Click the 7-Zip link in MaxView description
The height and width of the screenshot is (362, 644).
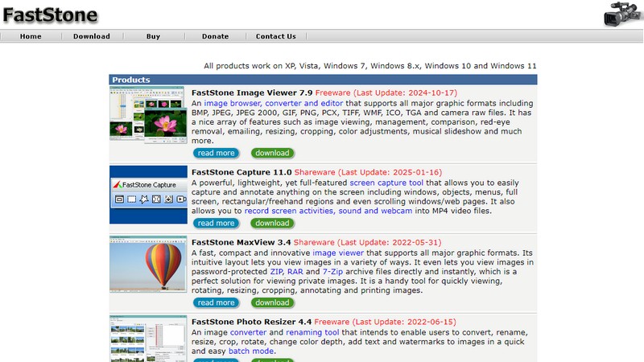(332, 272)
